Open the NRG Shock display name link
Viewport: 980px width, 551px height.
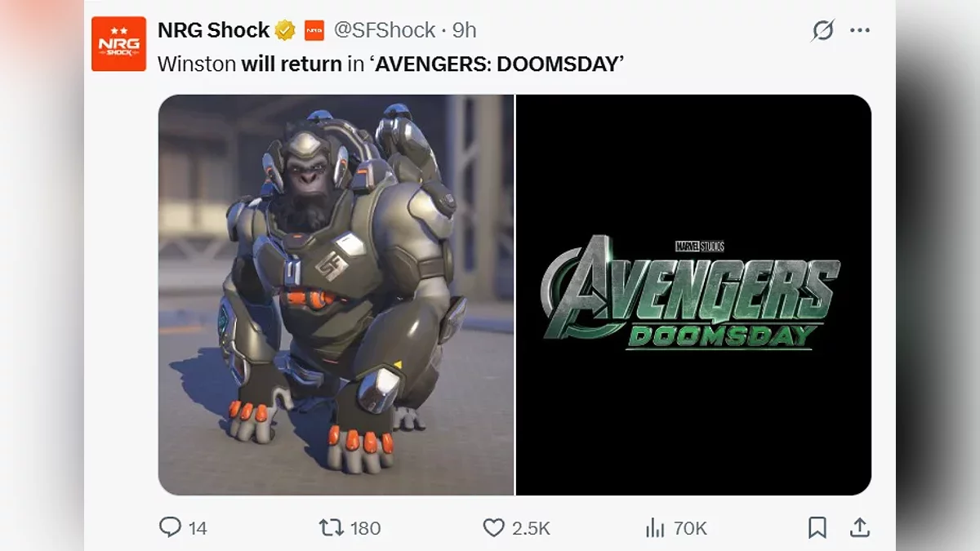click(213, 31)
